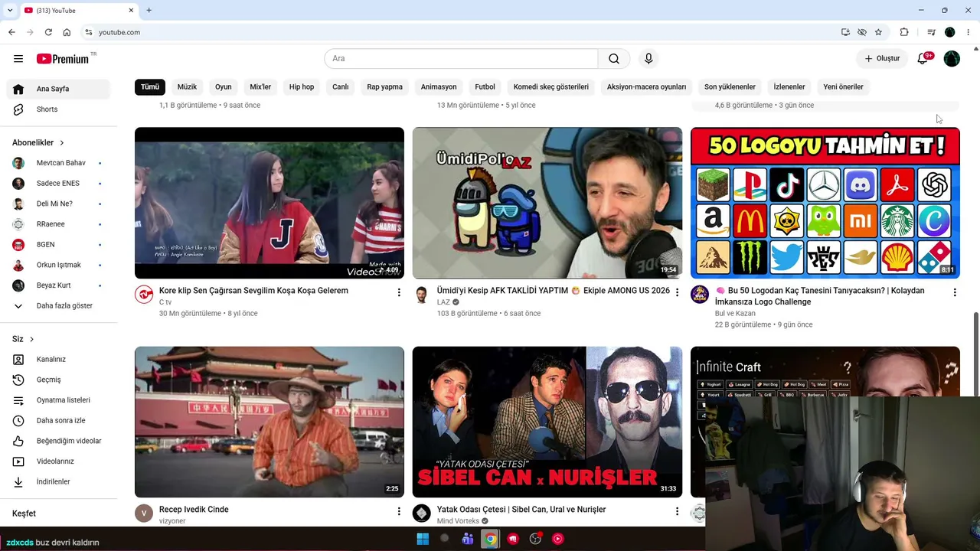980x551 pixels.
Task: Select the Müzik filter chip
Action: click(x=187, y=86)
